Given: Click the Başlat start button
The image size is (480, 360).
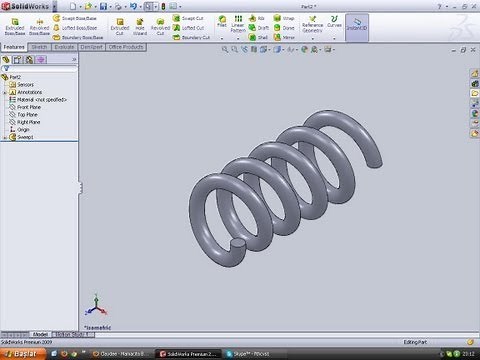Looking at the screenshot, I should [x=23, y=354].
